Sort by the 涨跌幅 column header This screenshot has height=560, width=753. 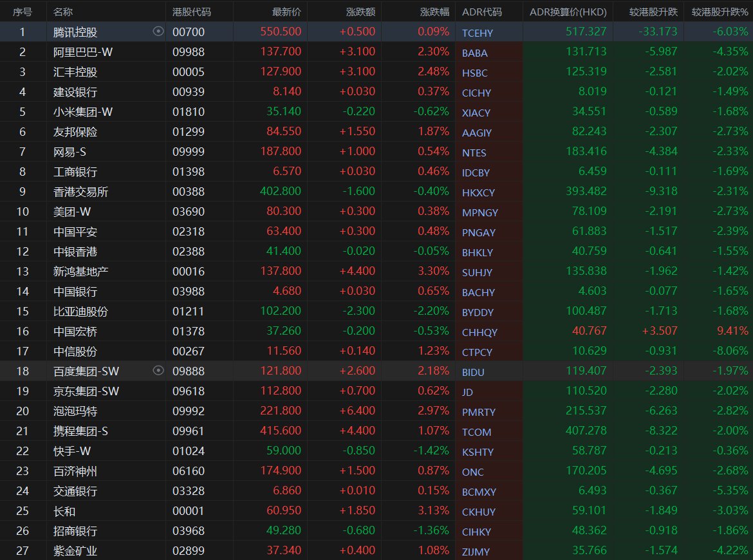434,12
